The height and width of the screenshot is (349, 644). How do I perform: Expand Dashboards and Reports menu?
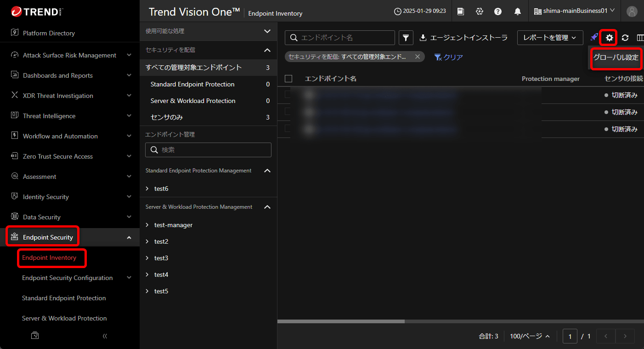tap(129, 75)
